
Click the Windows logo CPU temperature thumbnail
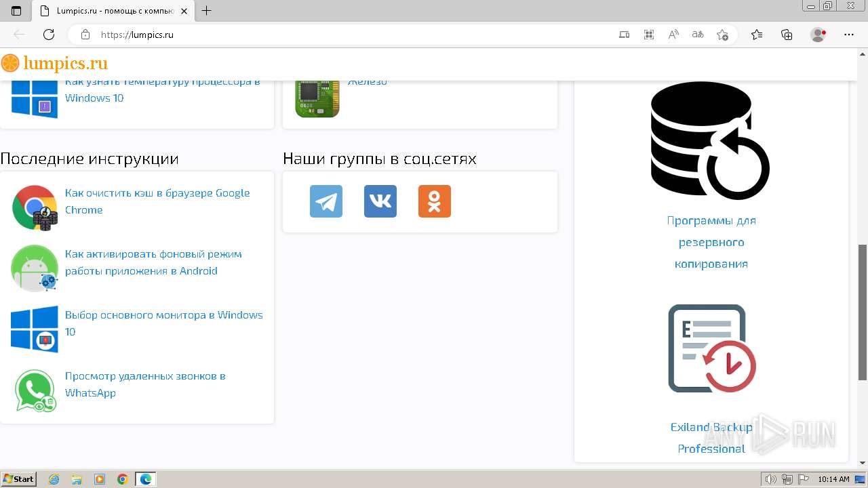(35, 99)
